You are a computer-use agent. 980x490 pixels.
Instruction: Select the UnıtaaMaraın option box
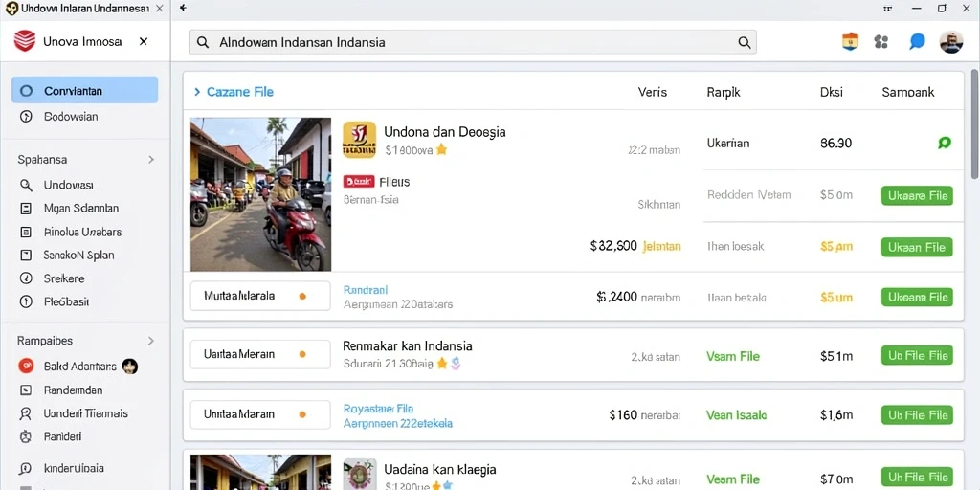[x=260, y=413]
